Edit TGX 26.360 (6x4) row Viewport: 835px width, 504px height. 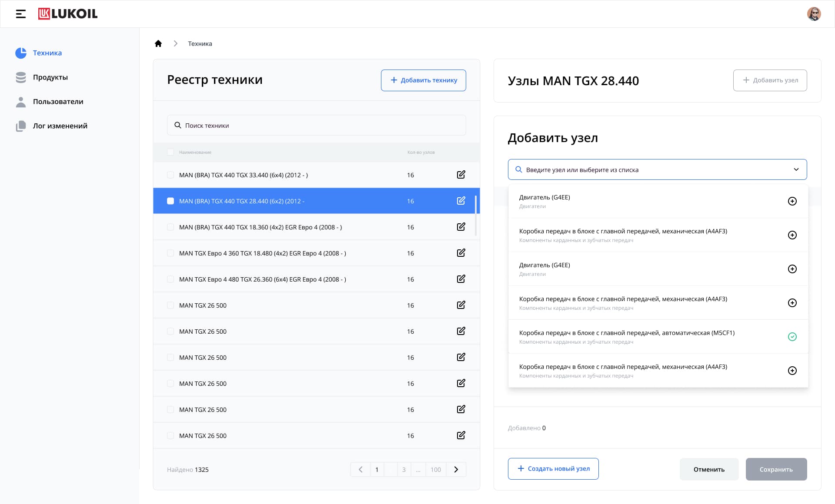[x=461, y=279]
